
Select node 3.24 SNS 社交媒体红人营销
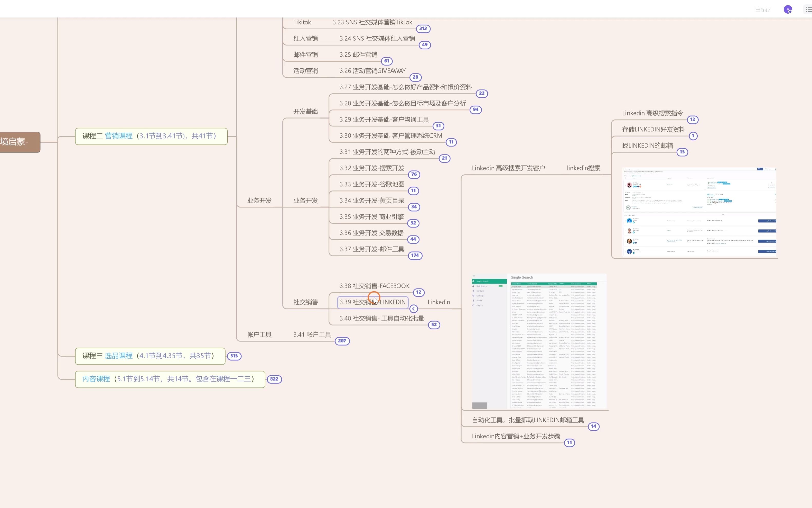377,39
